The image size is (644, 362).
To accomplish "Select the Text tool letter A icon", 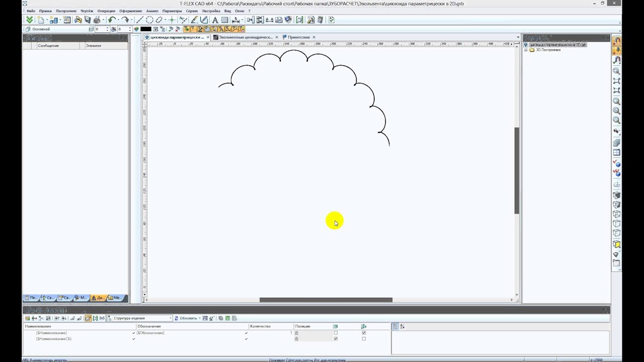I will point(215,20).
